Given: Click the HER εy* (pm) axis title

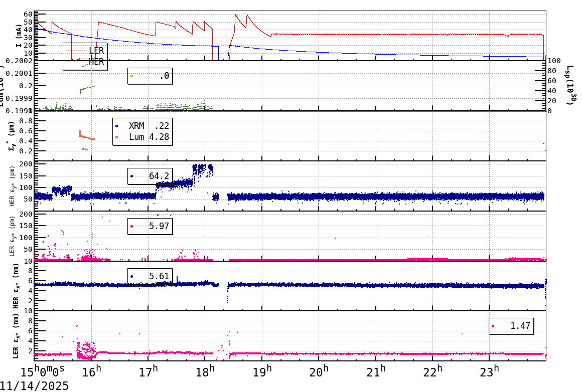Looking at the screenshot, I should [x=12, y=186].
